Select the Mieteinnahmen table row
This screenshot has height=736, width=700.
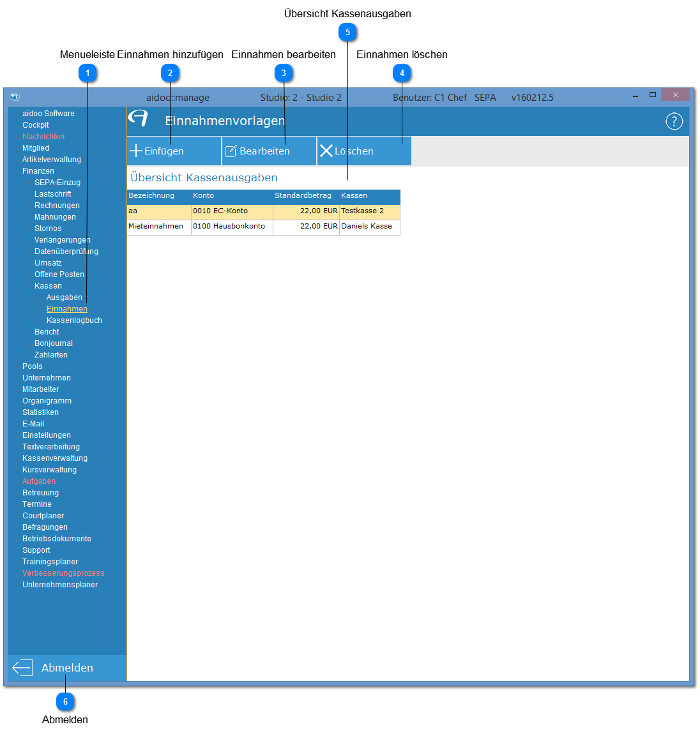point(264,227)
